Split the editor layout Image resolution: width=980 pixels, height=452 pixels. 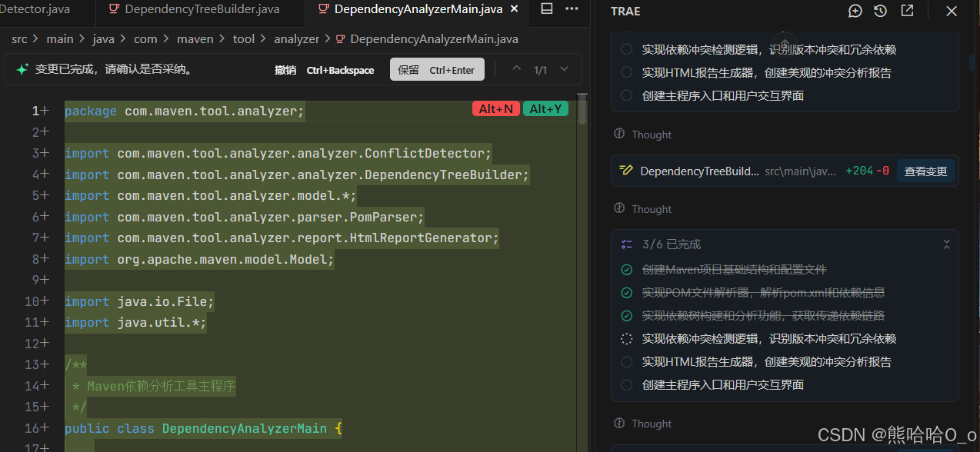(547, 9)
